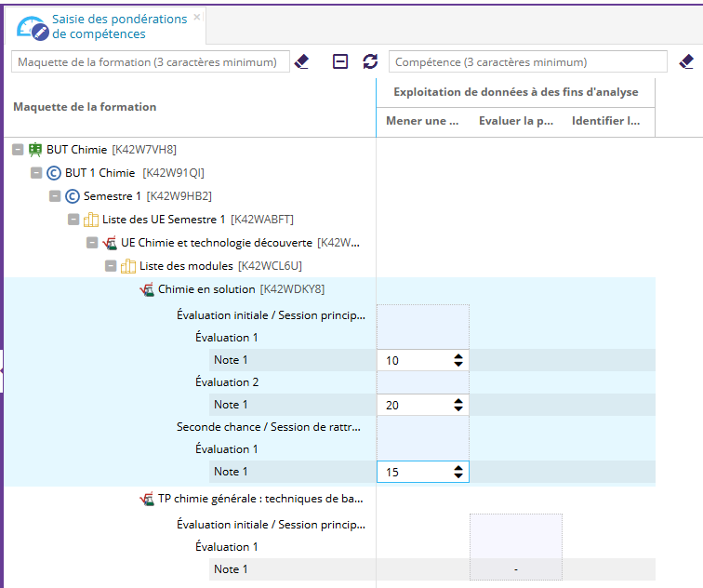Screen dimensions: 703x588
Task: Click the TP chimie générale module icon
Action: [147, 499]
